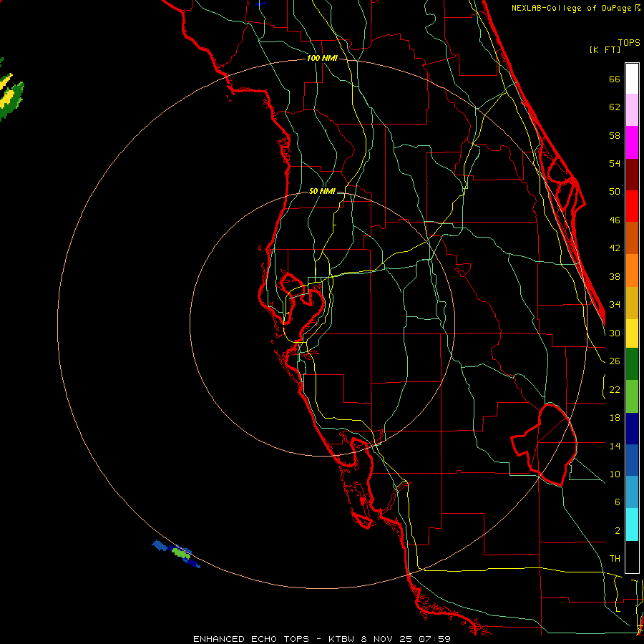Screen dimensions: 644x644
Task: Select the magenta 58 kft legend swatch
Action: [x=632, y=142]
